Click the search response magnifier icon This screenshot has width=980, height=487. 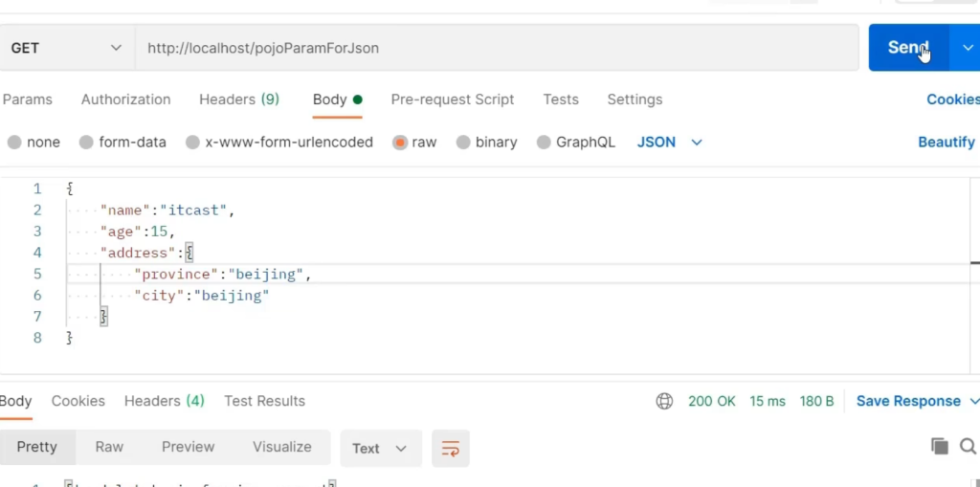968,446
